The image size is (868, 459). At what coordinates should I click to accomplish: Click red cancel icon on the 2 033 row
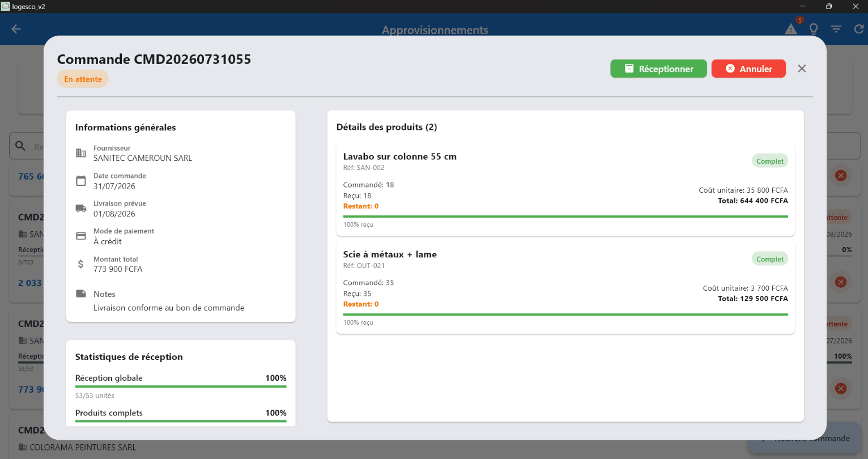click(841, 282)
